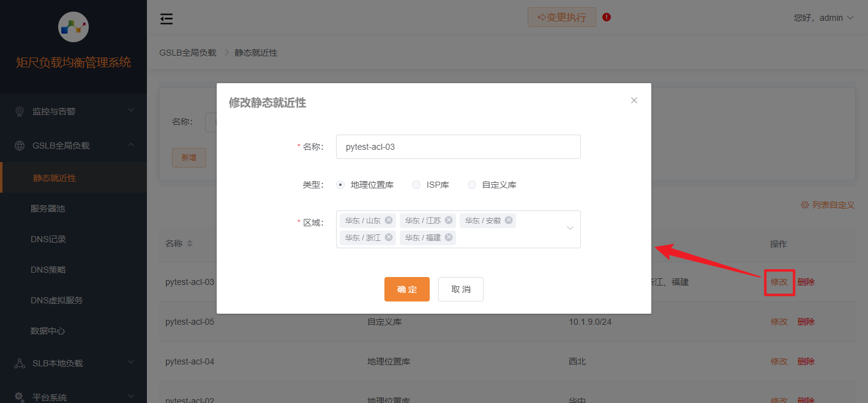The height and width of the screenshot is (403, 868).
Task: Select the ISP库 radio button
Action: coord(416,184)
